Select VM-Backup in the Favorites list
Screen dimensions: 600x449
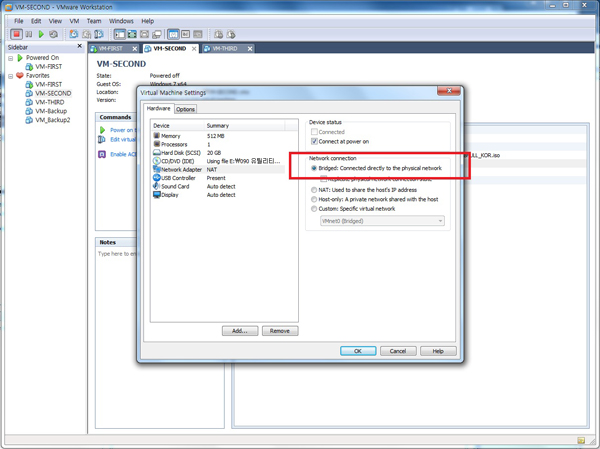click(51, 111)
